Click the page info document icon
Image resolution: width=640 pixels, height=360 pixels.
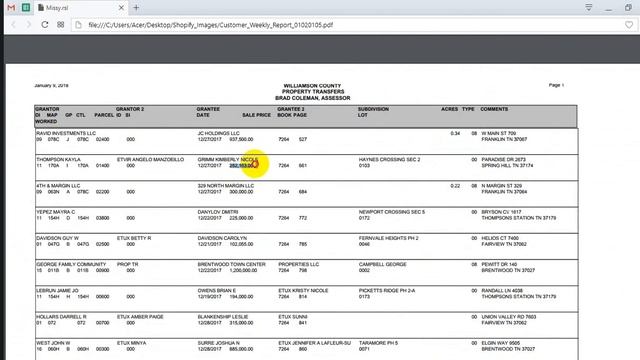point(78,25)
